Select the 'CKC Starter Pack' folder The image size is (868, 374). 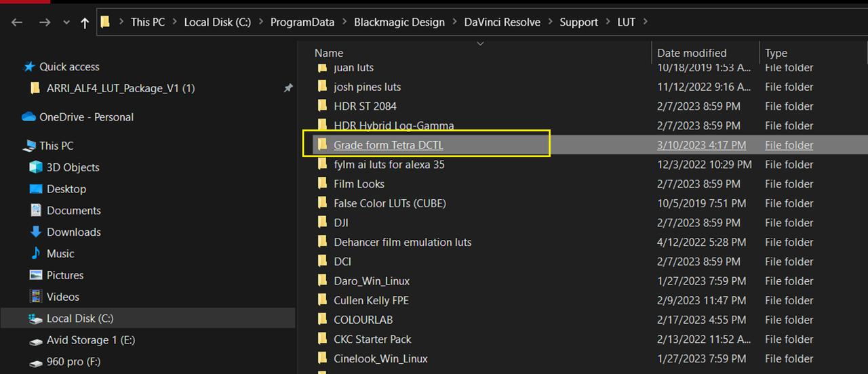pos(372,339)
